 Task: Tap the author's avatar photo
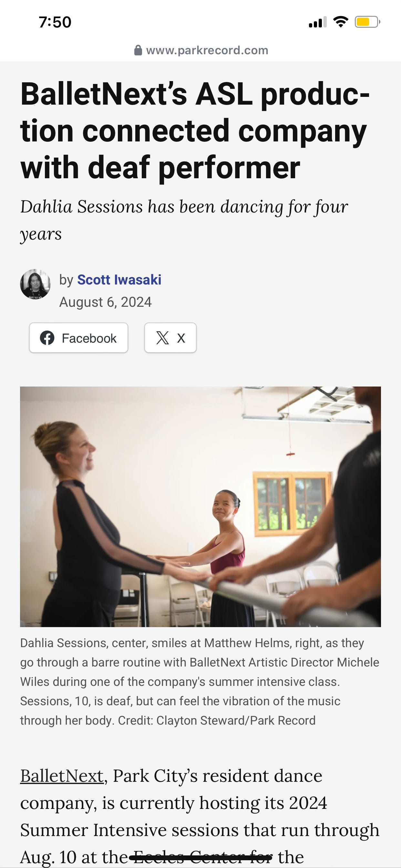pos(36,284)
